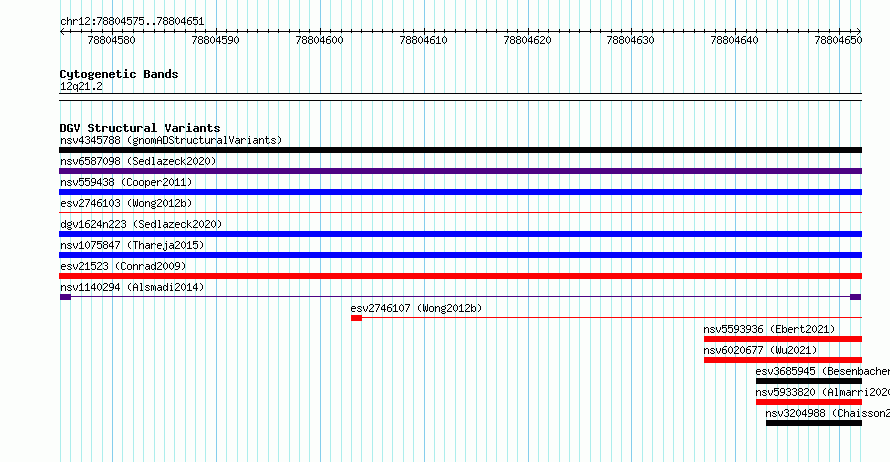This screenshot has height=462, width=890.
Task: Click the nsv4345788 gnomAD black variant bar
Action: (x=460, y=150)
